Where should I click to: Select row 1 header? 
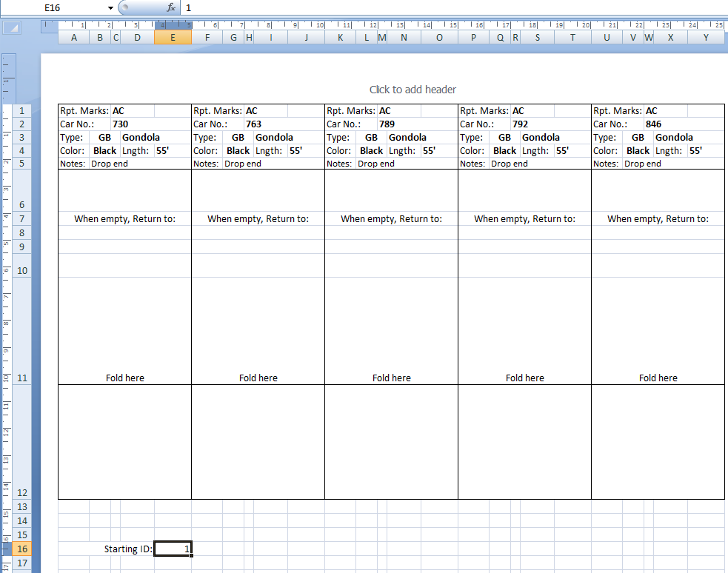tap(21, 111)
